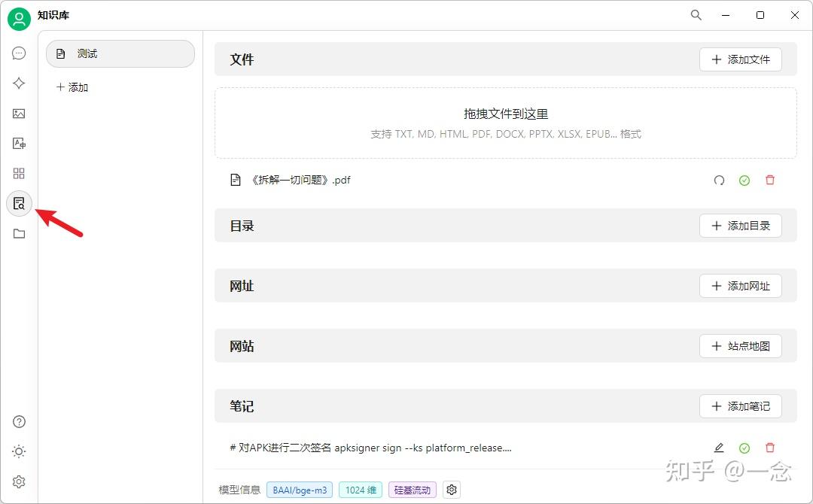Select the 测试 knowledge base
Viewport: 813px width, 504px height.
click(120, 54)
